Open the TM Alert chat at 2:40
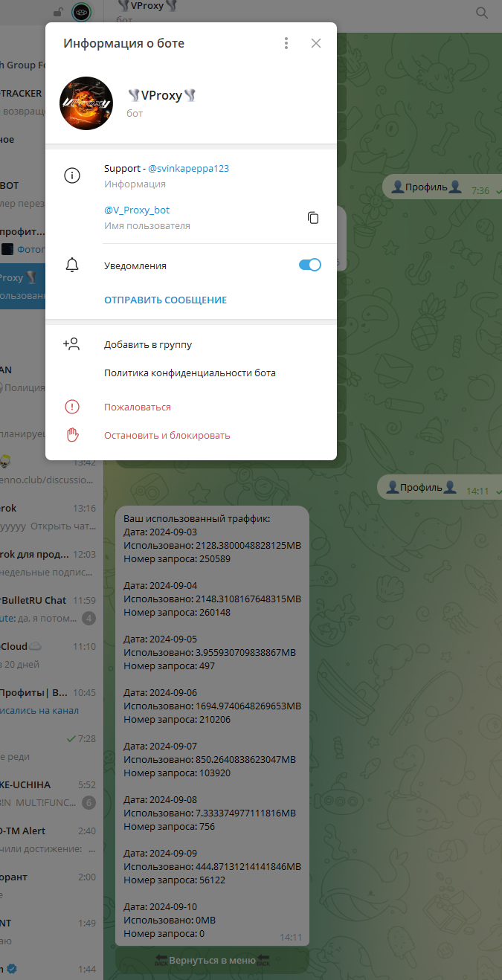The width and height of the screenshot is (502, 980). tap(51, 839)
